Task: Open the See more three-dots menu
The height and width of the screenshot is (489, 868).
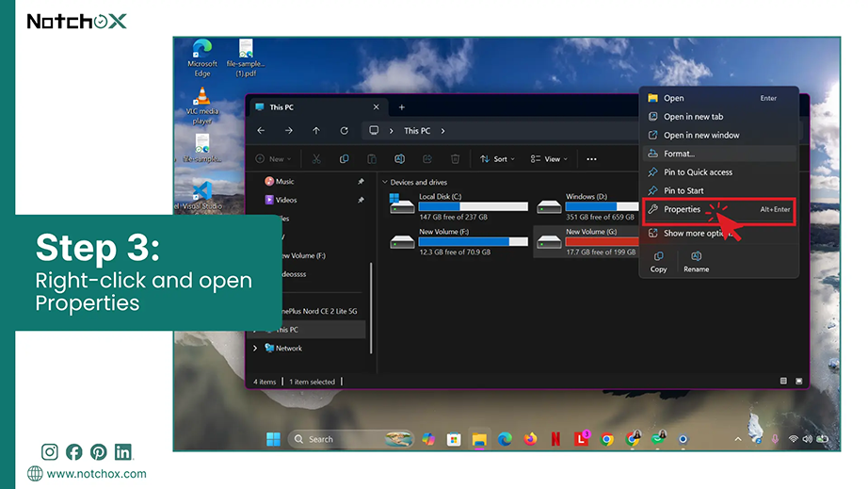Action: click(592, 159)
